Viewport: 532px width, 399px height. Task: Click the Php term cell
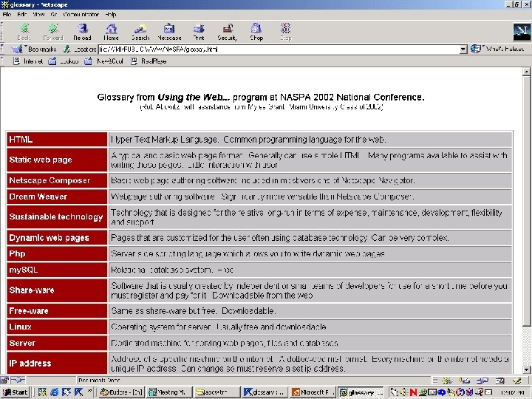click(x=57, y=253)
